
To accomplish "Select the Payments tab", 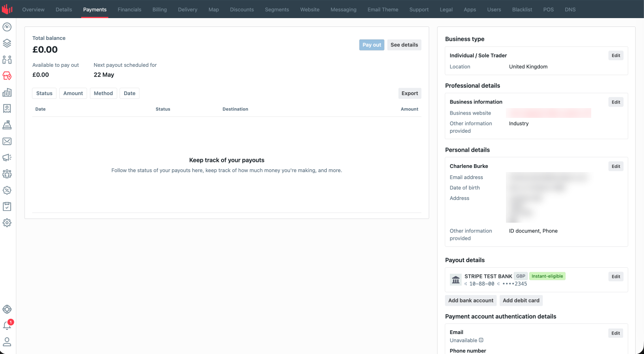I will 95,9.
